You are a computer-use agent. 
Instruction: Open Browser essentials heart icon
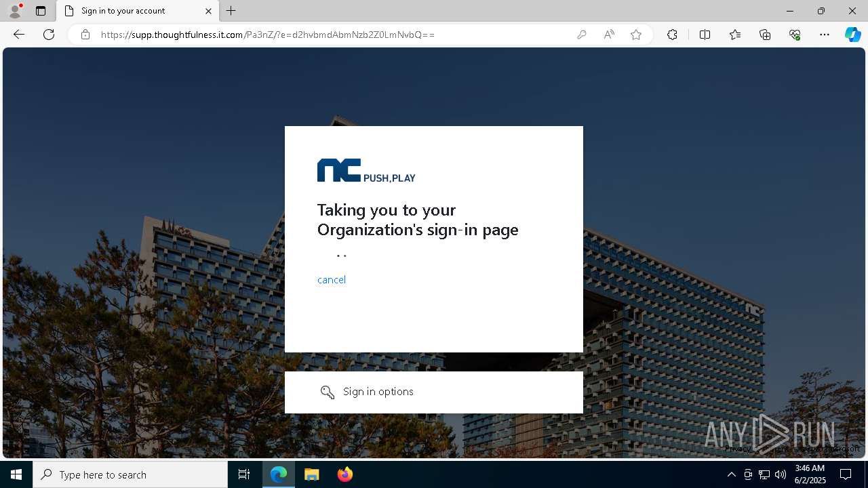click(795, 35)
